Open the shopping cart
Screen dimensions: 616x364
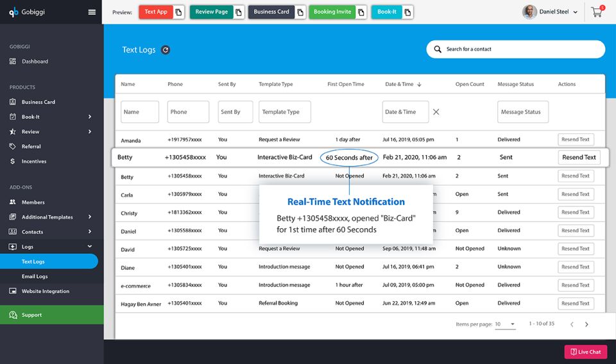597,12
